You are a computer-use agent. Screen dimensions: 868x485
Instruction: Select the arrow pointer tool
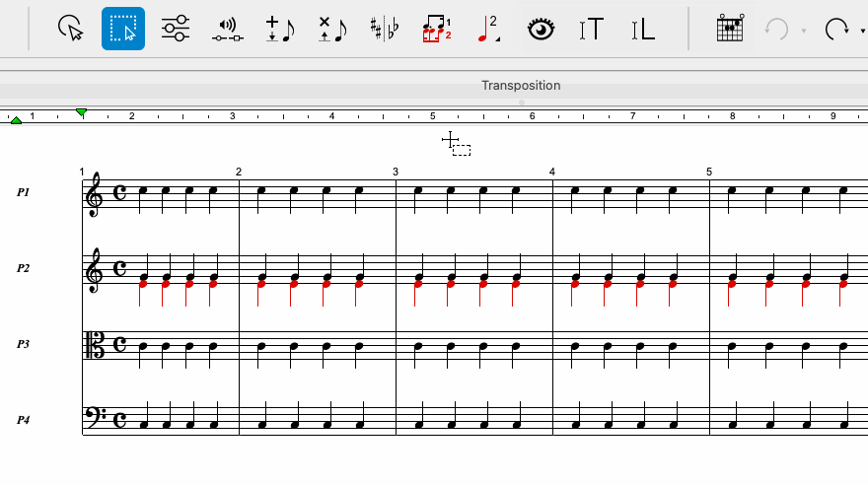tap(71, 29)
